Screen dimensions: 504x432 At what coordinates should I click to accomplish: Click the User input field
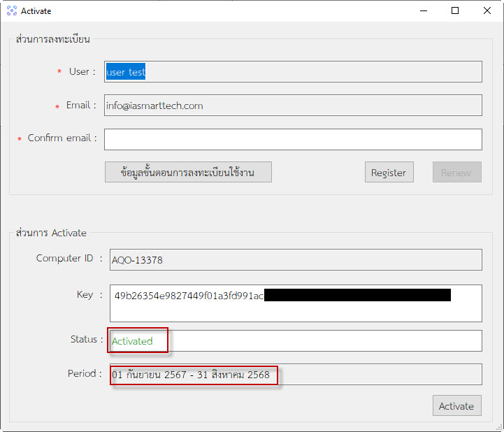[x=293, y=72]
